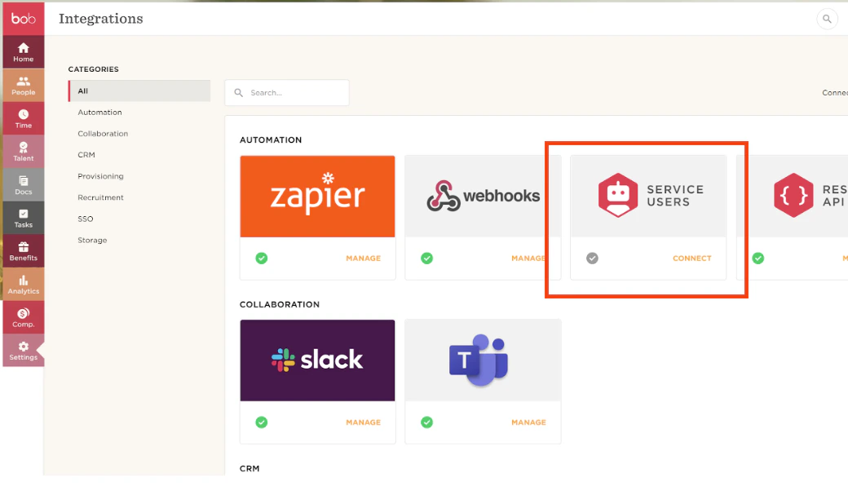Click the COLLABORATION section heading
The width and height of the screenshot is (848, 504).
coord(280,304)
